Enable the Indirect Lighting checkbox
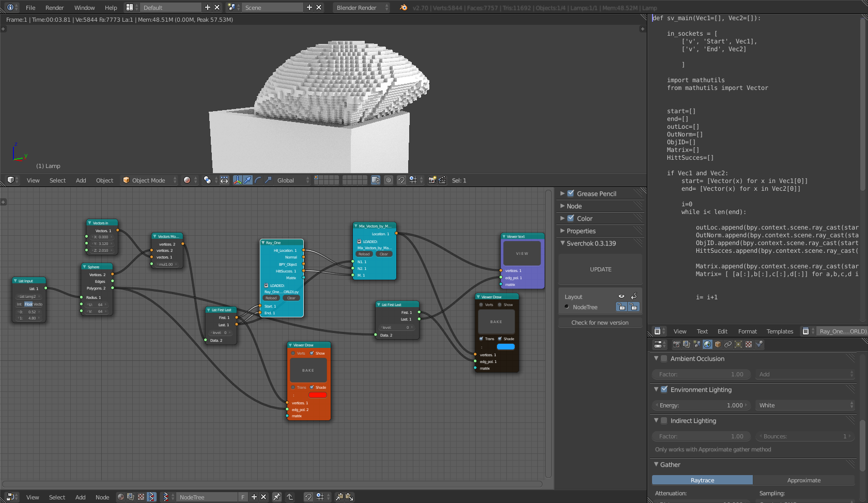 click(x=664, y=420)
